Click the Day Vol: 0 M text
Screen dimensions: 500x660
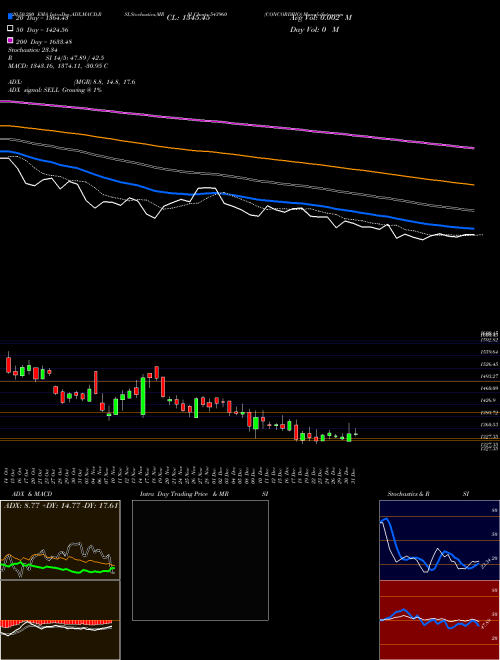pyautogui.click(x=314, y=30)
